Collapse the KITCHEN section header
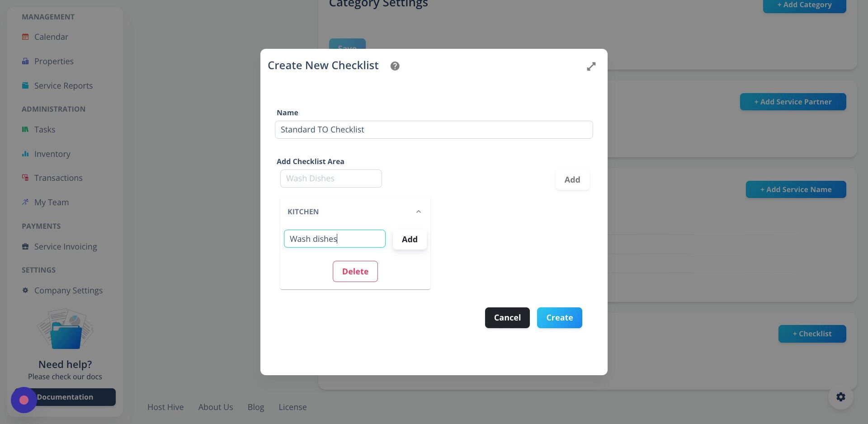This screenshot has width=868, height=424. point(355,212)
